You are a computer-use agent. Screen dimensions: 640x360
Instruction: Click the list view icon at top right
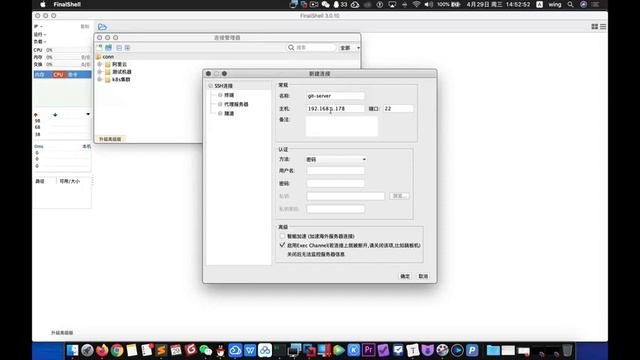(603, 27)
